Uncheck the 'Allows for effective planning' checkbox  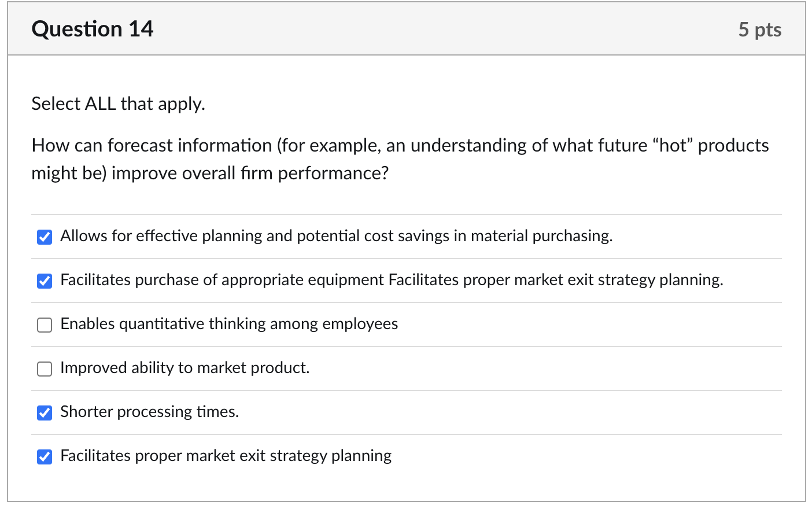pyautogui.click(x=45, y=237)
